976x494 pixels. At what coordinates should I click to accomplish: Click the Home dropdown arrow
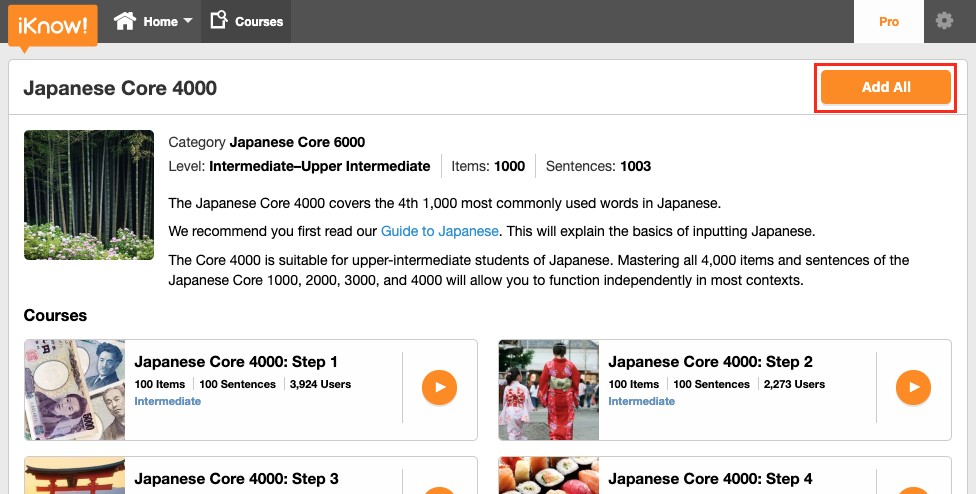(x=188, y=21)
